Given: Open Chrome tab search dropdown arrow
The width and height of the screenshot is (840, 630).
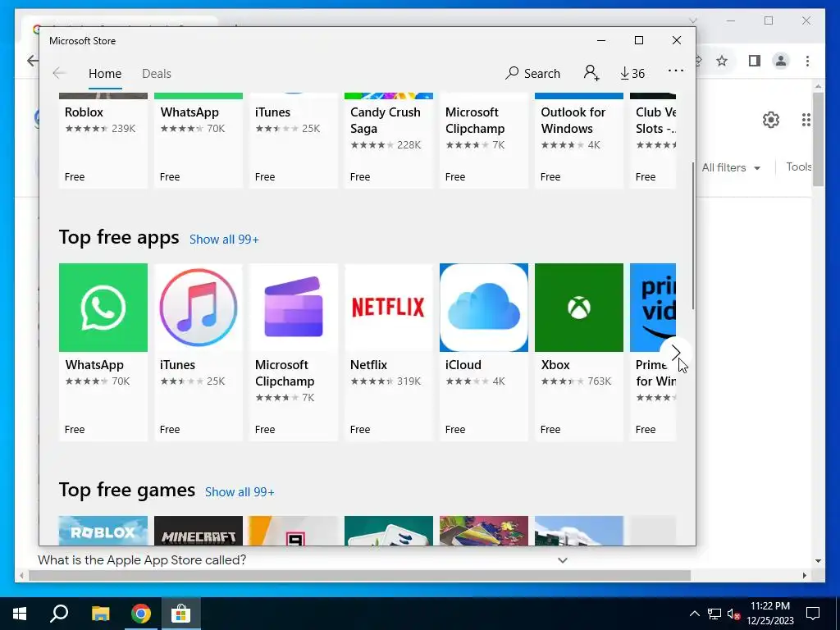Looking at the screenshot, I should pyautogui.click(x=692, y=21).
